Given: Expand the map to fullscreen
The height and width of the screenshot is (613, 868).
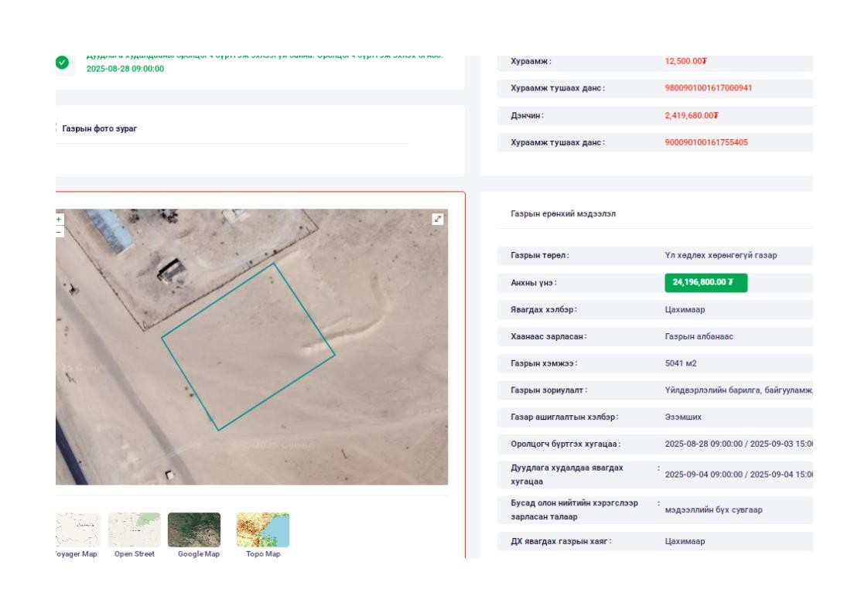Looking at the screenshot, I should [x=438, y=220].
